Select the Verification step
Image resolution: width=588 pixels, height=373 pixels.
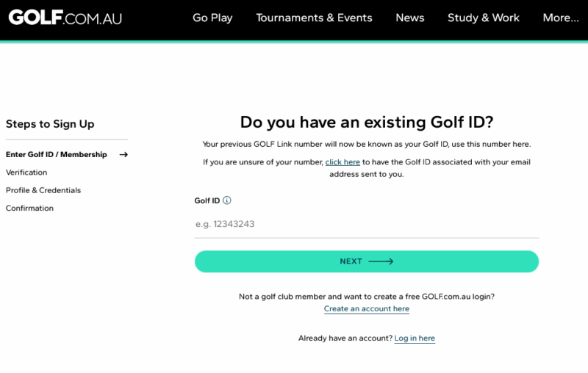click(26, 173)
